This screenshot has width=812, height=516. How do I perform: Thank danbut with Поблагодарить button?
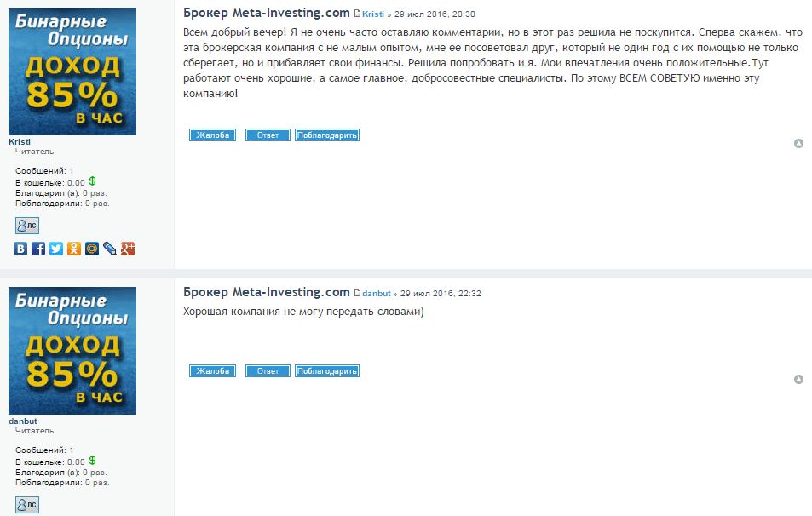click(x=327, y=371)
